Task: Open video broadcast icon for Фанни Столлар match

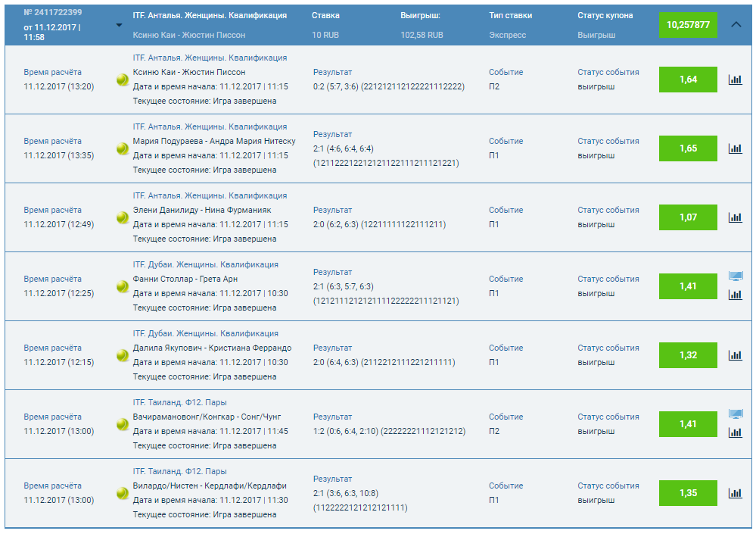Action: tap(736, 276)
